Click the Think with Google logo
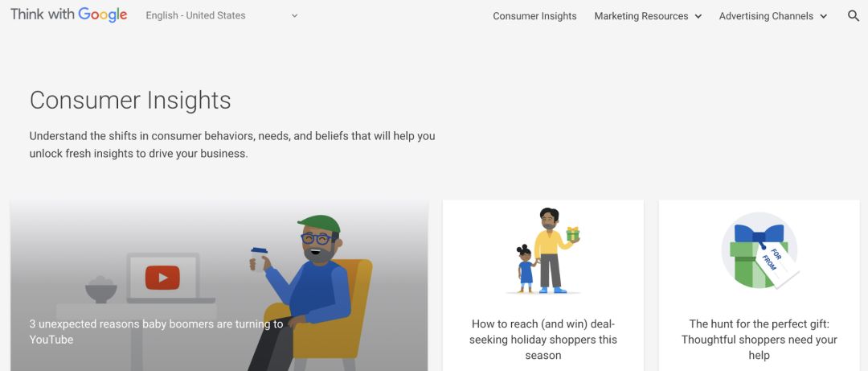Screen dimensions: 868x371 pos(68,15)
